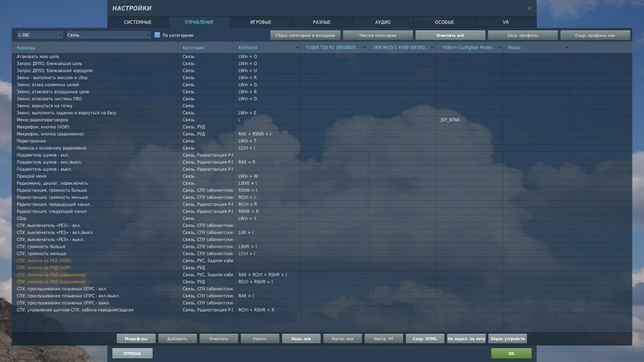Image resolution: width=644 pixels, height=362 pixels.
Task: Select «Запрос ДРЛО, ближайший аэродром» row
Action: (322, 70)
